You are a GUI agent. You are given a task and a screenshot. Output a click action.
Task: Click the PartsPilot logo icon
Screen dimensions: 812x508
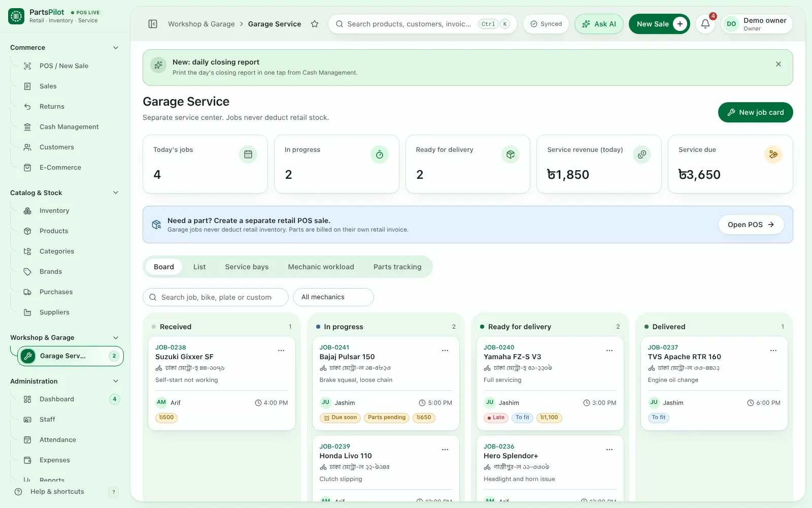[x=16, y=16]
